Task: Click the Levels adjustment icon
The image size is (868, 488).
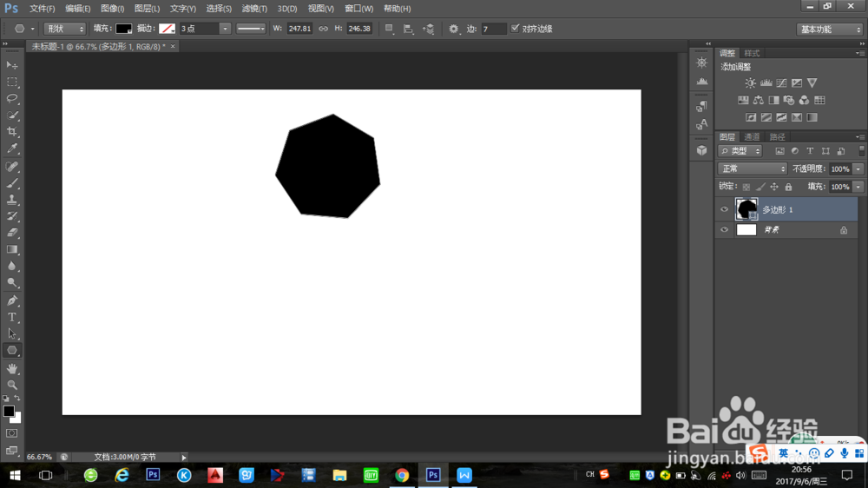Action: (x=766, y=83)
